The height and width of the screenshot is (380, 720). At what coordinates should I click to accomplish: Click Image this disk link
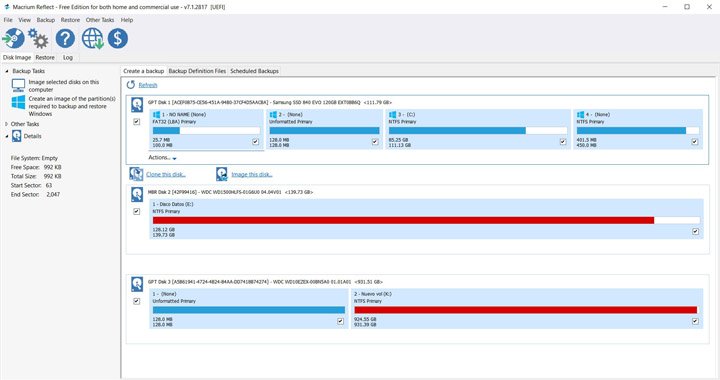(252, 174)
